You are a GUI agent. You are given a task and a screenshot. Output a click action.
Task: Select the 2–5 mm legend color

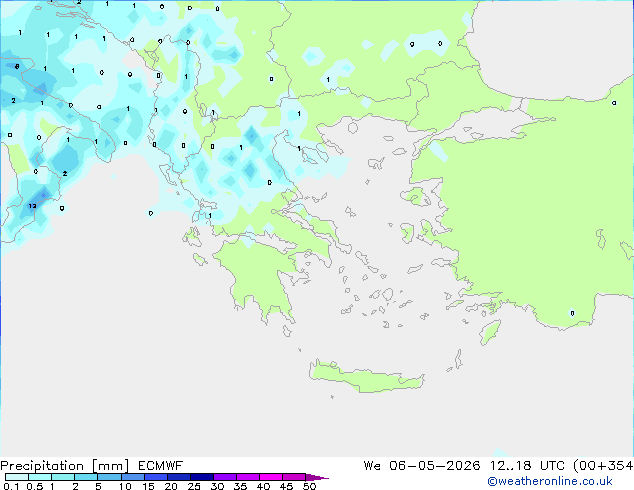pyautogui.click(x=86, y=477)
